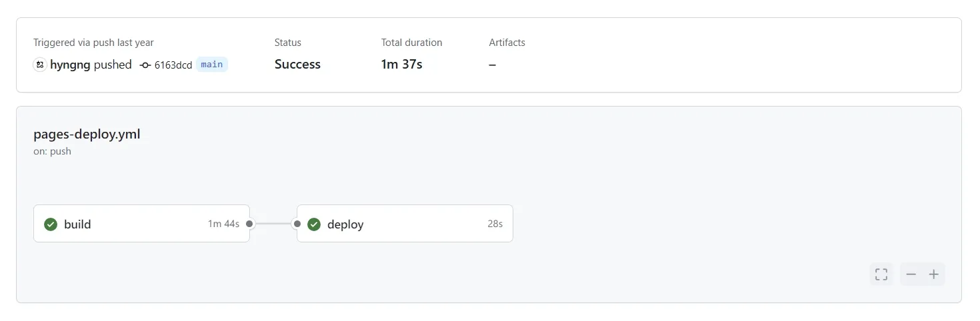Click the build job output connector dot
The height and width of the screenshot is (321, 980).
(249, 224)
